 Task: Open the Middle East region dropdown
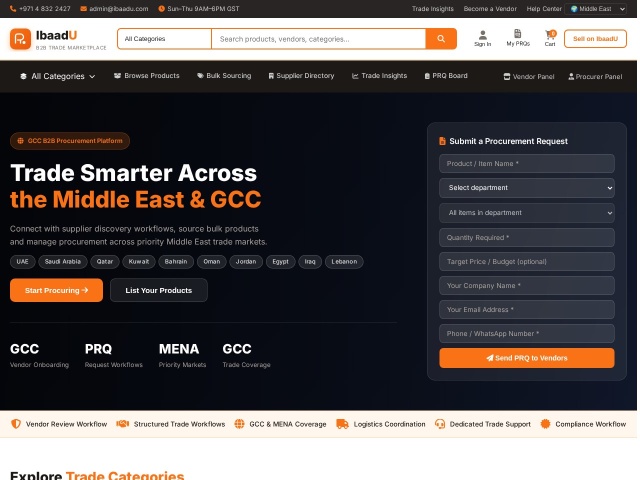tap(596, 9)
